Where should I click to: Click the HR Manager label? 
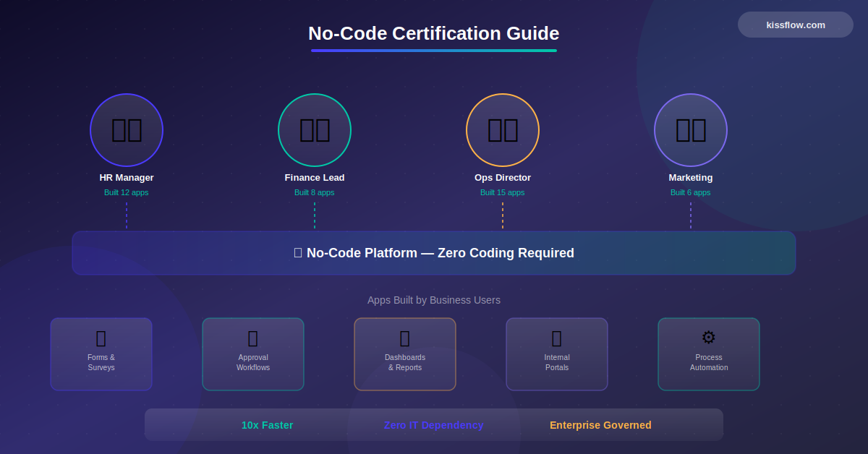[x=127, y=178]
